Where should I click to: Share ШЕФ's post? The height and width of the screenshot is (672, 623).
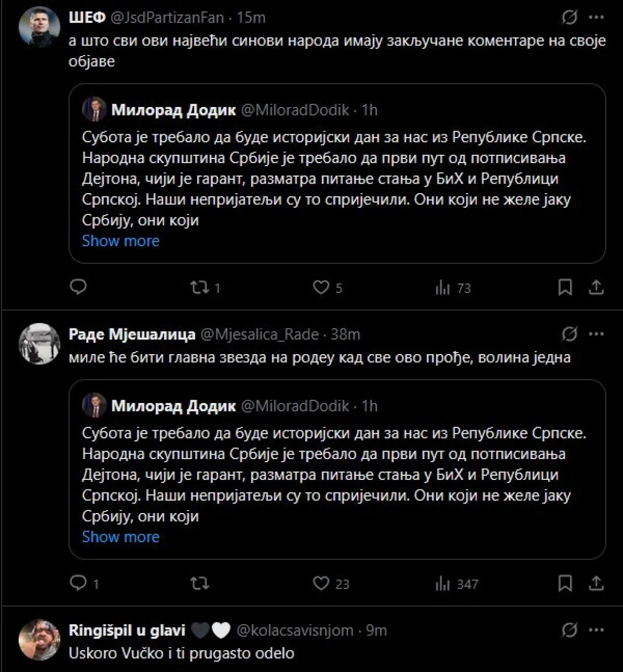pos(596,288)
